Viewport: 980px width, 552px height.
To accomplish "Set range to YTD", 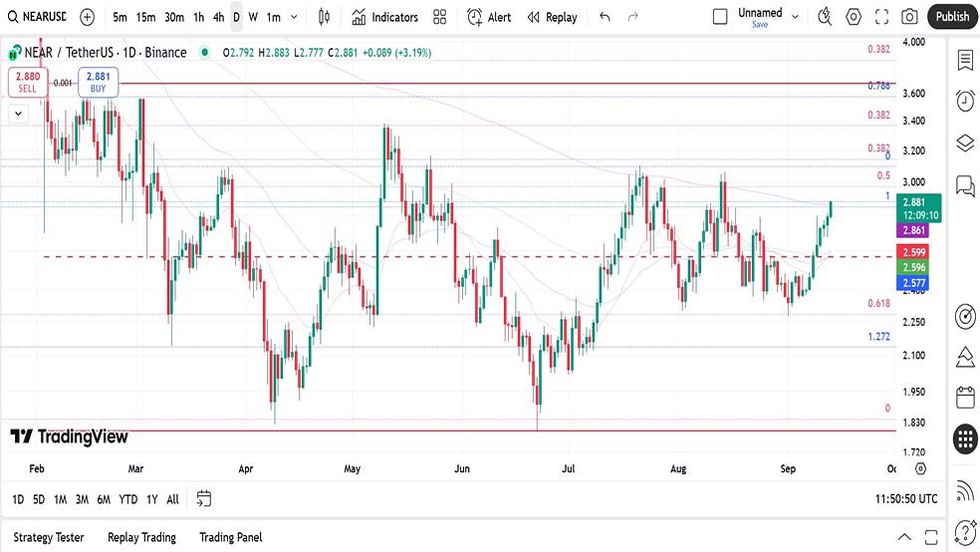I will pyautogui.click(x=128, y=499).
